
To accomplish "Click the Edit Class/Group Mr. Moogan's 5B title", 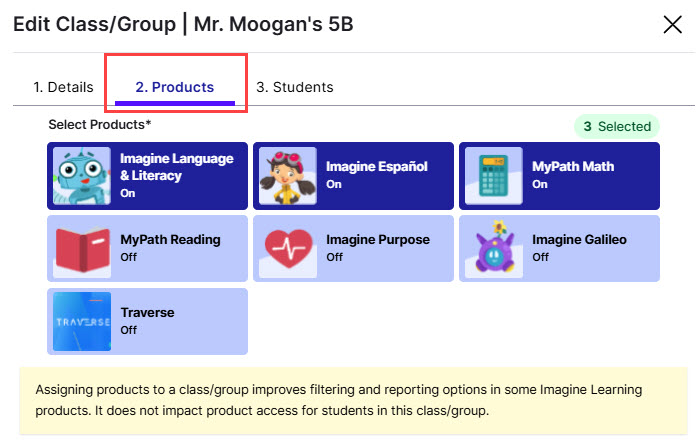I will point(183,24).
